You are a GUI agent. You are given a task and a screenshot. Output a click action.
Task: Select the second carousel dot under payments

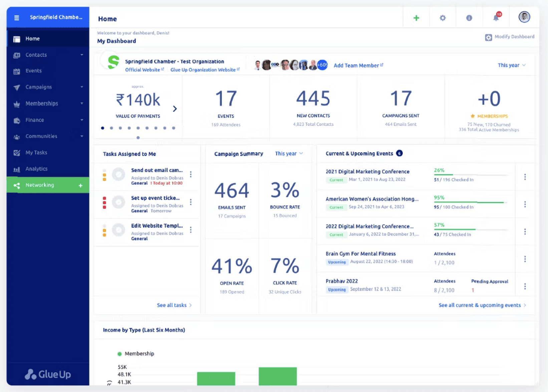(111, 128)
